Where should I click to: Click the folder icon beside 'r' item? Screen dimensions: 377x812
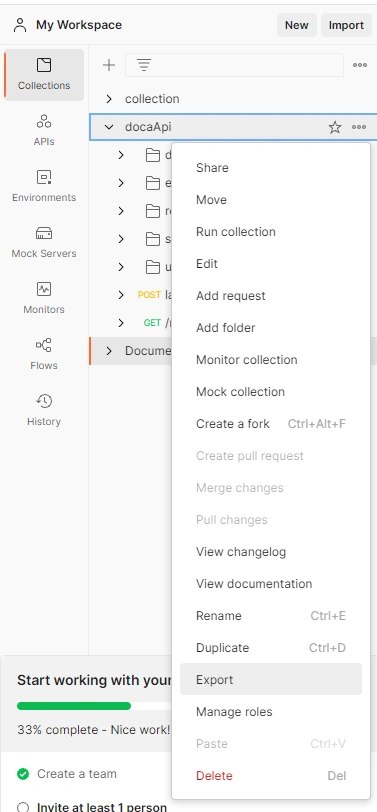(152, 211)
